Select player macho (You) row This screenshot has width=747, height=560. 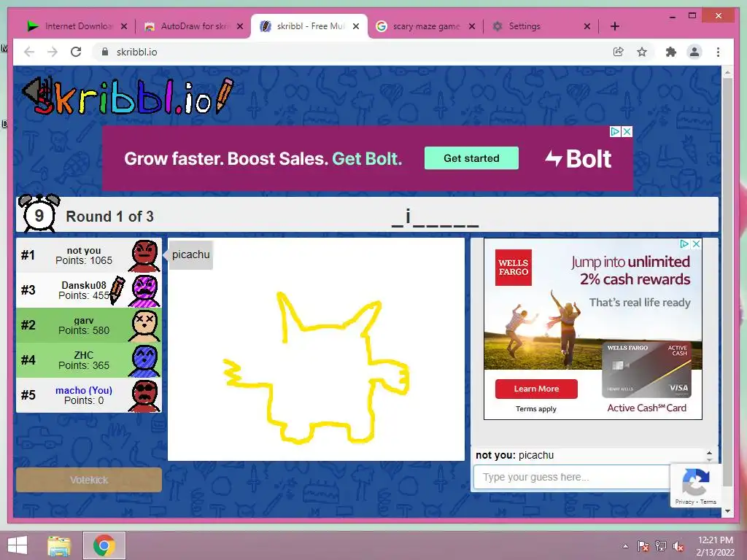pyautogui.click(x=88, y=394)
